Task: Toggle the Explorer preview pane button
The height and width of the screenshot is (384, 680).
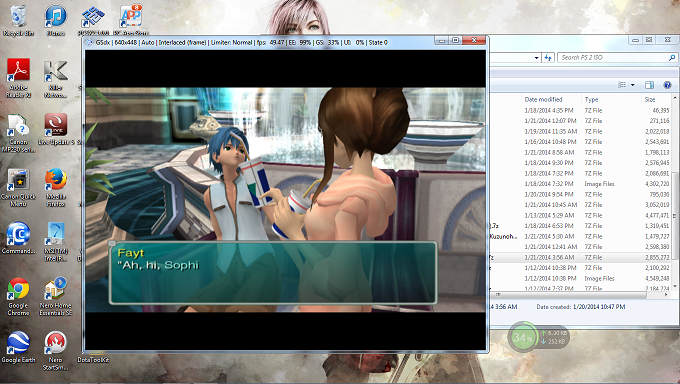Action: [x=649, y=85]
